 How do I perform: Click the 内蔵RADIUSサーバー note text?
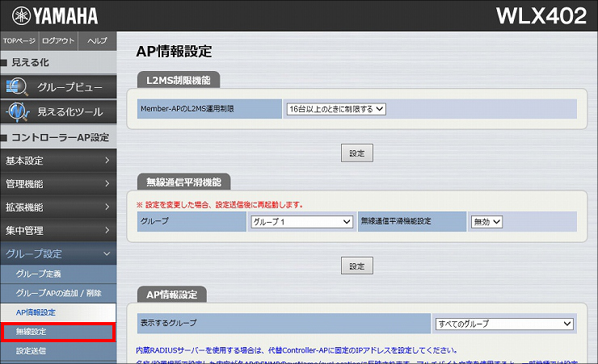point(297,350)
